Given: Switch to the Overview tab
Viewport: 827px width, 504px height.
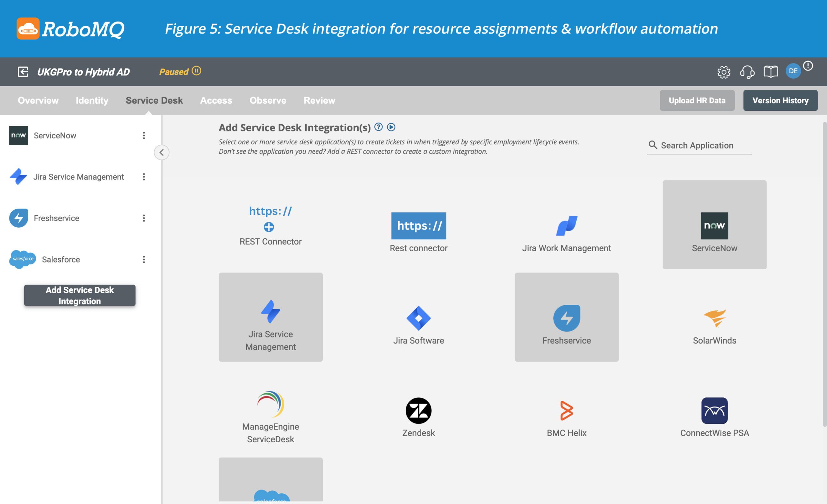Looking at the screenshot, I should point(38,100).
